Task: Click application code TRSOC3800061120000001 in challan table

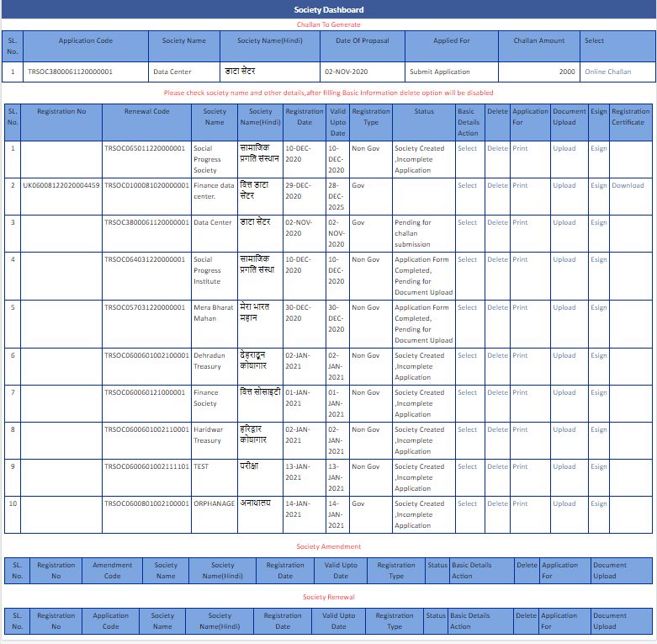Action: tap(70, 72)
